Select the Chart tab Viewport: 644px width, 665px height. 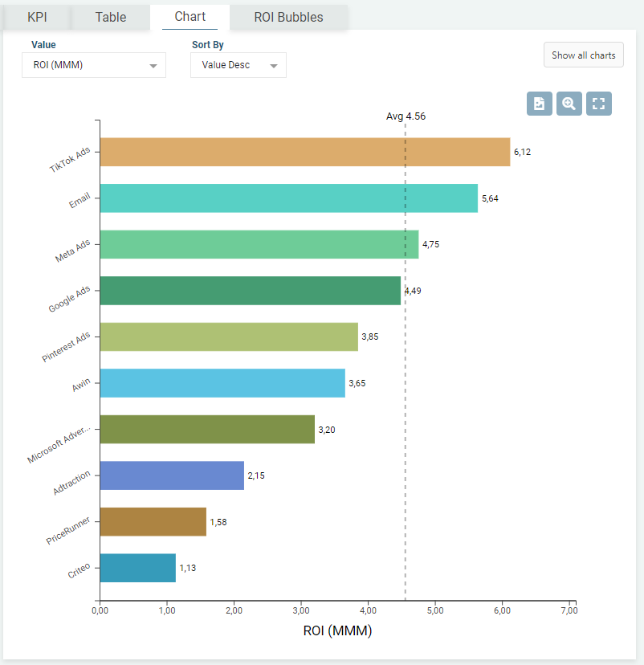pyautogui.click(x=190, y=16)
